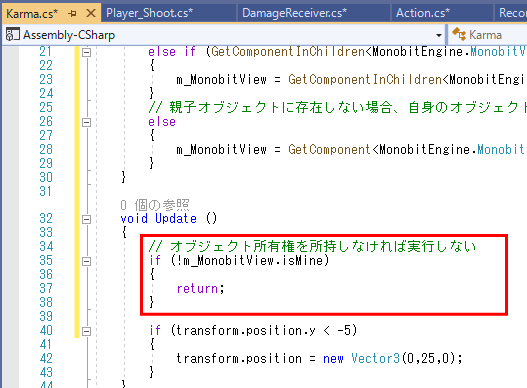Click the Assembly-CSharp project icon
This screenshot has height=388, width=527.
click(x=13, y=35)
